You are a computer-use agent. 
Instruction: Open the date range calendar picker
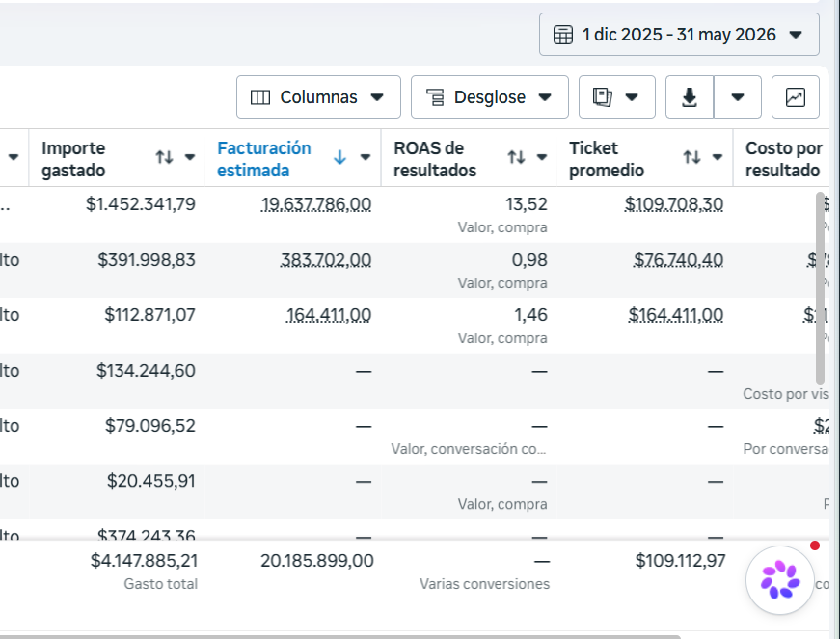click(679, 35)
